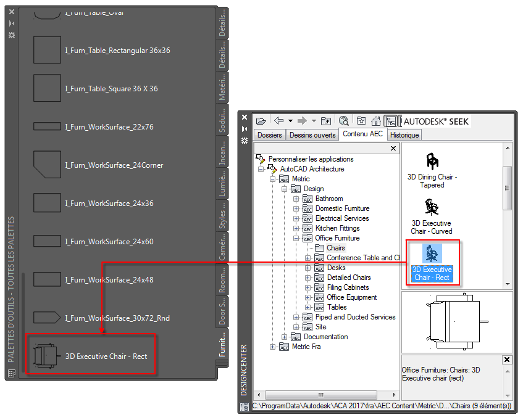Viewport: 523px width, 420px height.
Task: Click the Load (open folder) icon in DesignCenter
Action: pyautogui.click(x=261, y=121)
